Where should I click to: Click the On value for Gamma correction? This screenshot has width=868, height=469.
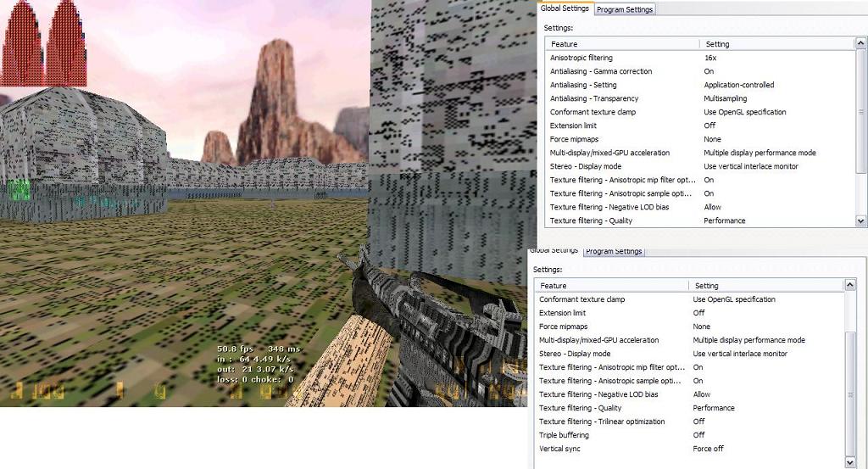[x=709, y=71]
